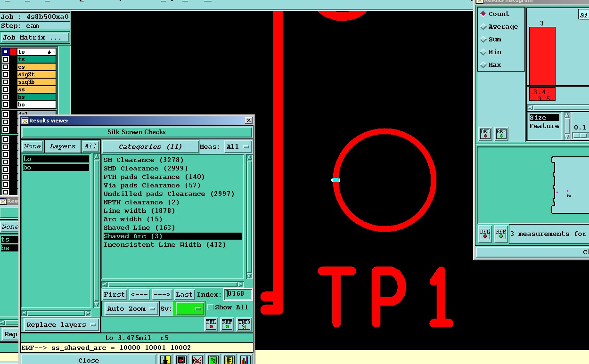Viewport: 589px width, 364px height.
Task: Click DEL icon in Results viewer
Action: click(211, 324)
